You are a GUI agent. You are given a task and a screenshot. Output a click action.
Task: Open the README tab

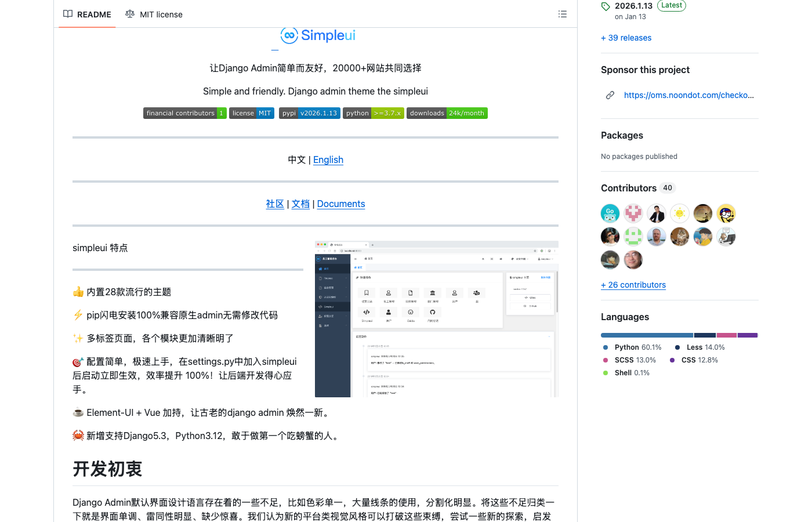[87, 14]
